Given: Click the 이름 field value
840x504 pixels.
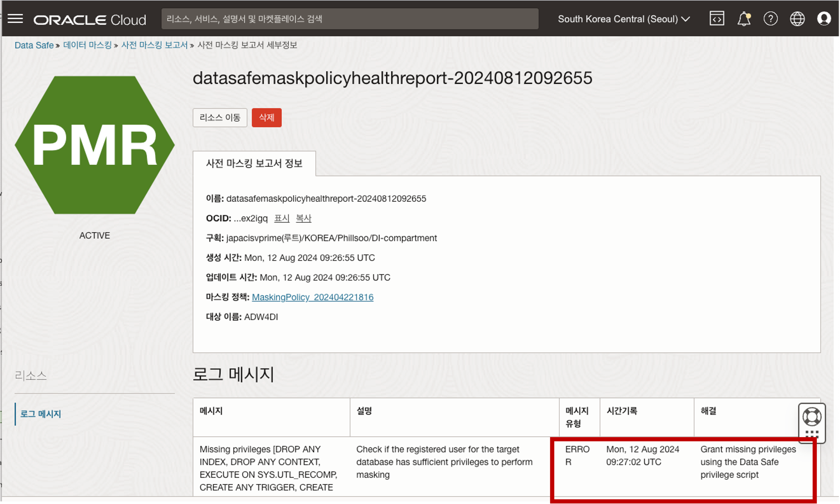Looking at the screenshot, I should [x=326, y=199].
